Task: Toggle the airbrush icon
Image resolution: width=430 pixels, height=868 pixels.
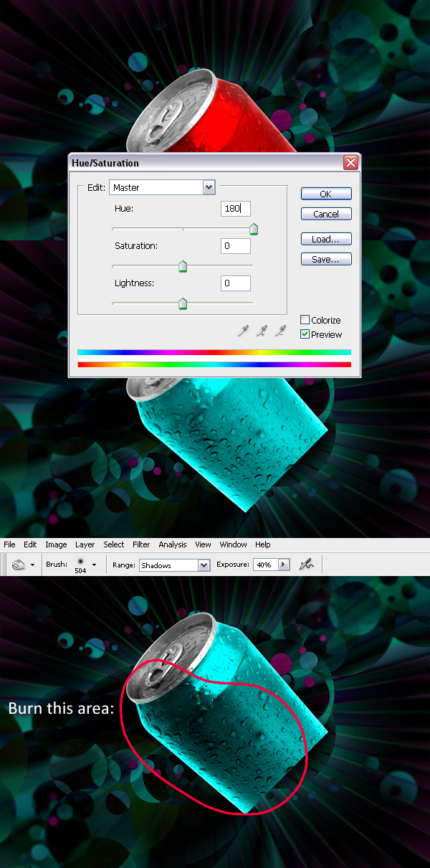Action: (x=307, y=565)
